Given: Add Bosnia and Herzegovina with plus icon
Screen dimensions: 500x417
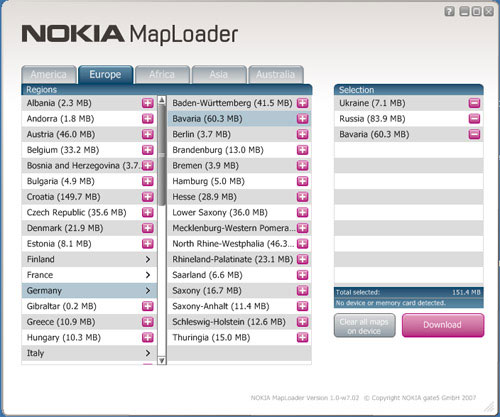Looking at the screenshot, I should 148,166.
